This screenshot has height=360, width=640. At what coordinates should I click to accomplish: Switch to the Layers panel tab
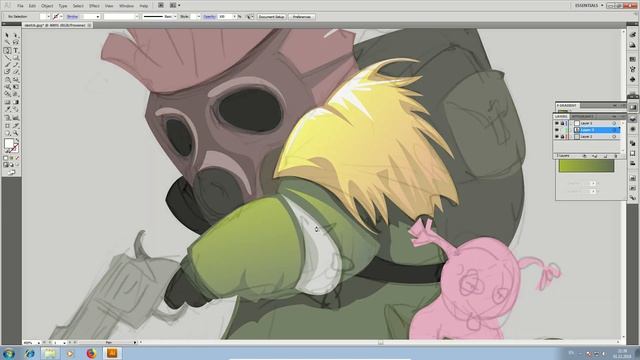click(562, 116)
